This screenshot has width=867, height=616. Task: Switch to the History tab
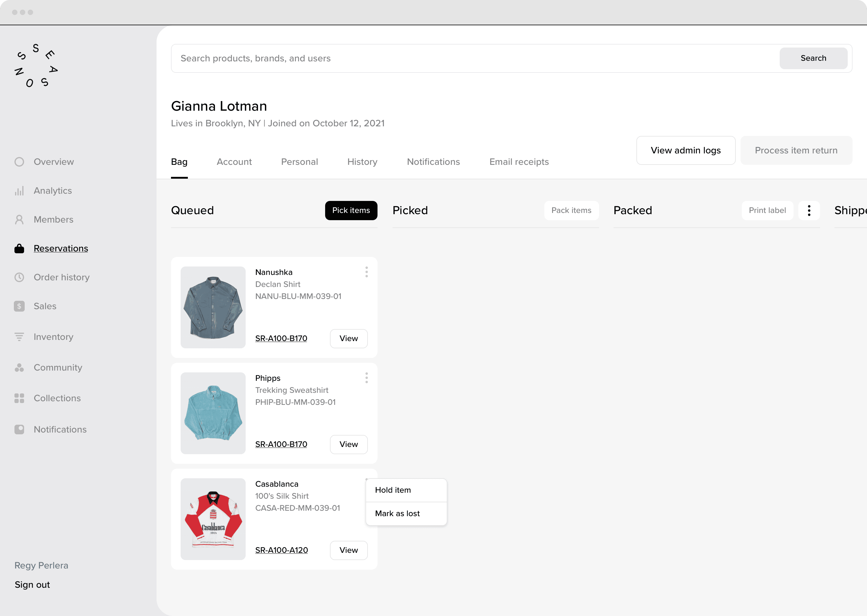(362, 162)
